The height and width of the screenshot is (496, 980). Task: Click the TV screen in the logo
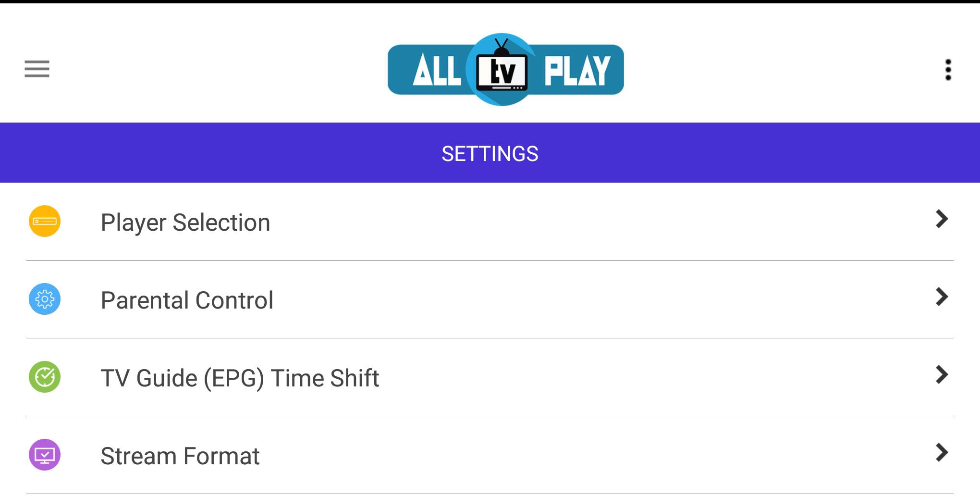coord(502,73)
